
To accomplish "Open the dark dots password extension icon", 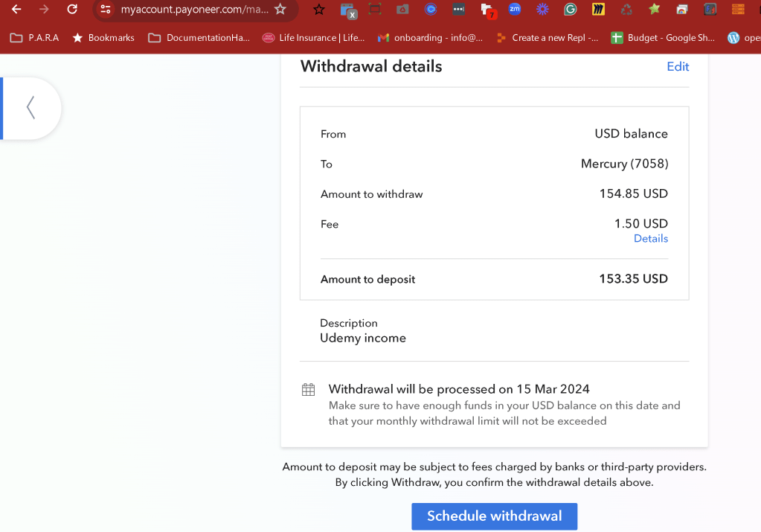I will pyautogui.click(x=459, y=9).
